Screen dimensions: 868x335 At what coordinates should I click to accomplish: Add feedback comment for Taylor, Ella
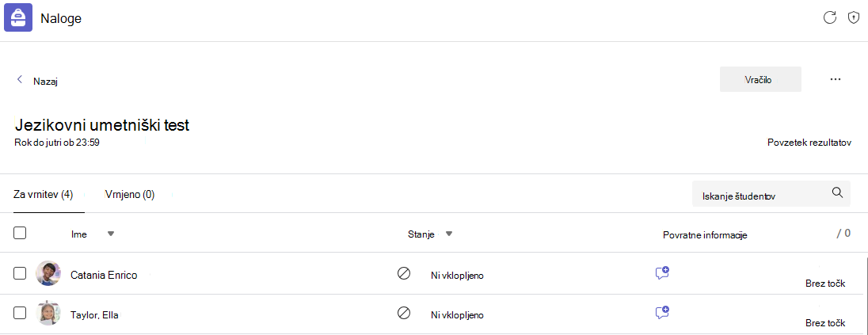click(x=662, y=312)
